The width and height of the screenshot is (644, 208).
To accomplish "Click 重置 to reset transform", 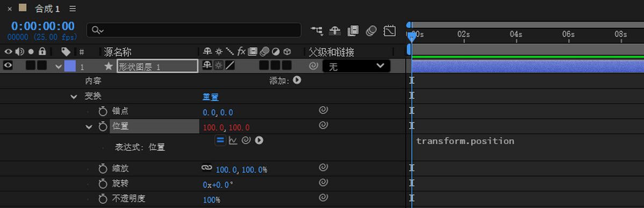I will (211, 97).
